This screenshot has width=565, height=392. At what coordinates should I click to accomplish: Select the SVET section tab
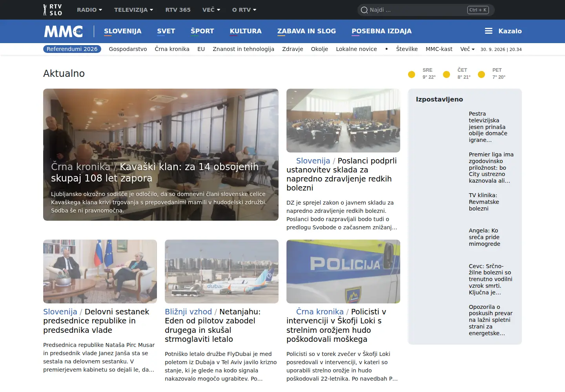tap(166, 31)
